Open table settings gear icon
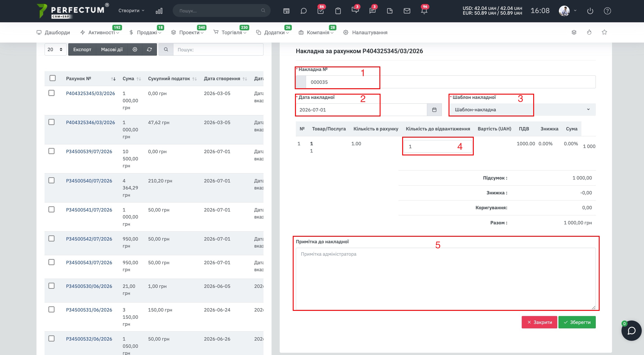 coord(135,50)
